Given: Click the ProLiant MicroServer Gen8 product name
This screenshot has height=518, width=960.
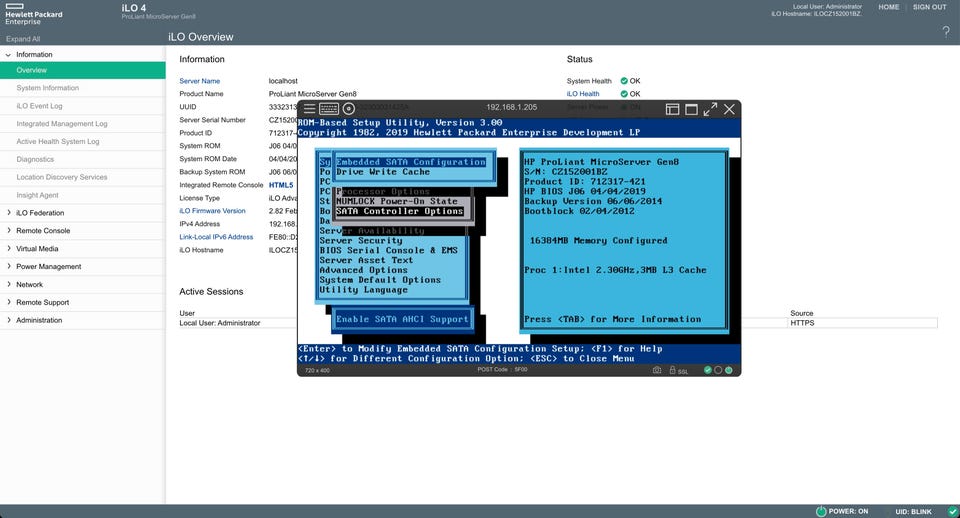Looking at the screenshot, I should [312, 94].
